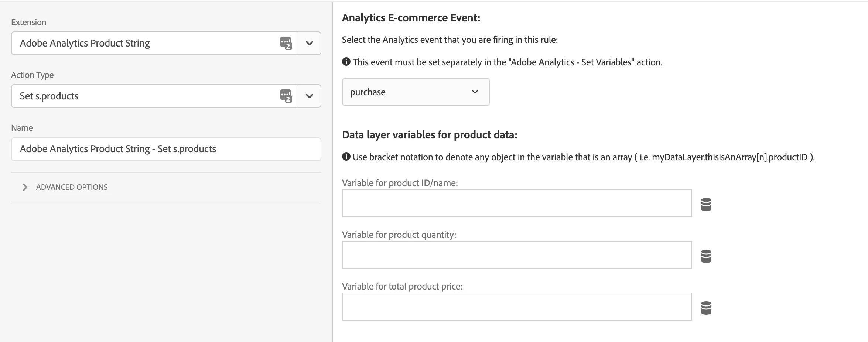Click info icon beside the bracket notation hint
Screen dimensions: 868x342
[346, 157]
